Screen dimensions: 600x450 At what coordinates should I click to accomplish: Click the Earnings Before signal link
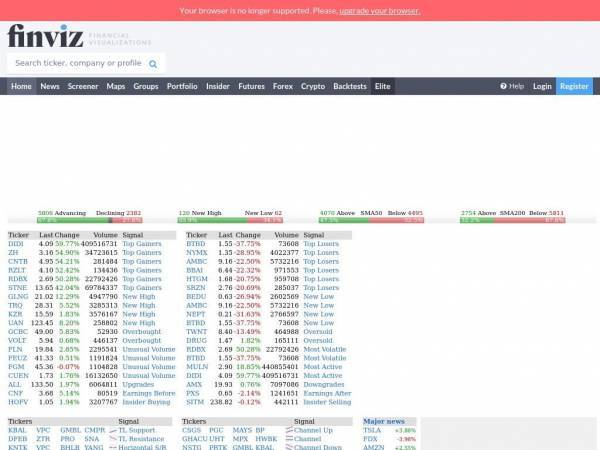(x=149, y=393)
